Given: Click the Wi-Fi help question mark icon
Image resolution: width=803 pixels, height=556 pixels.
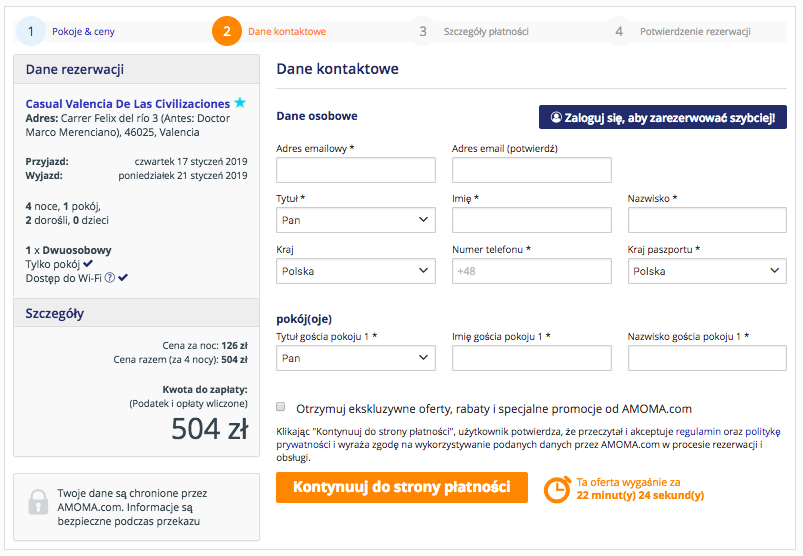Looking at the screenshot, I should 110,277.
